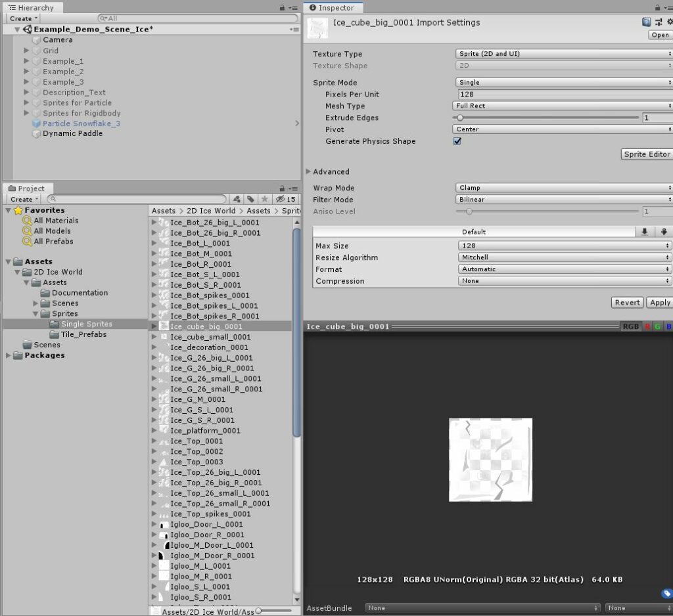This screenshot has height=616, width=673.
Task: Open the Inspector help reference icon
Action: [647, 22]
